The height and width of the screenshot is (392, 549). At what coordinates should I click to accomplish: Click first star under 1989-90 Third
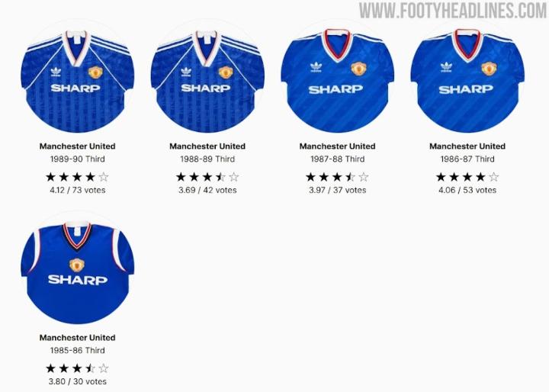[x=51, y=177]
